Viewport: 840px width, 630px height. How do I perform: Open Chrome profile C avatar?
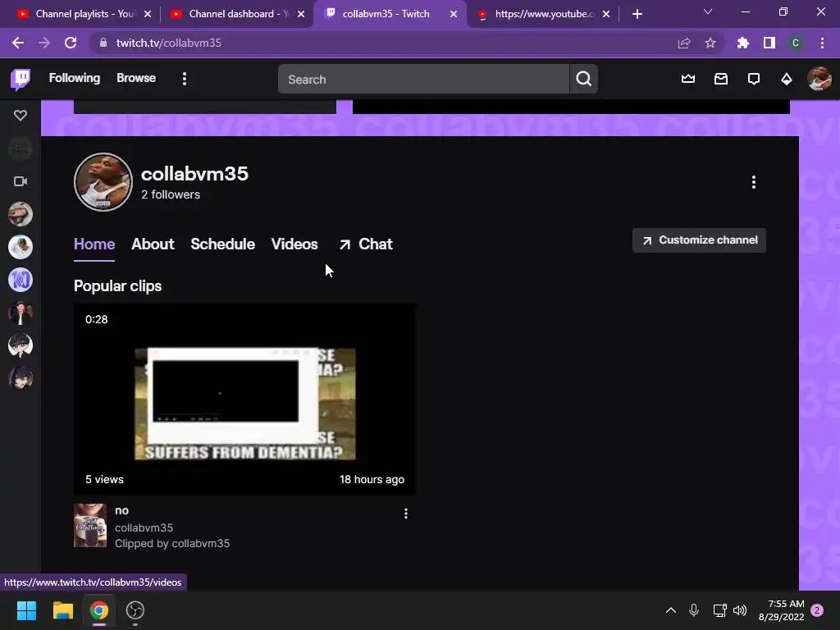coord(796,43)
